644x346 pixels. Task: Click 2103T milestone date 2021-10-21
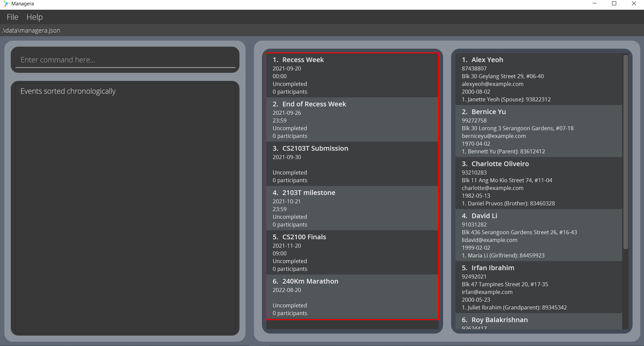[x=286, y=201]
